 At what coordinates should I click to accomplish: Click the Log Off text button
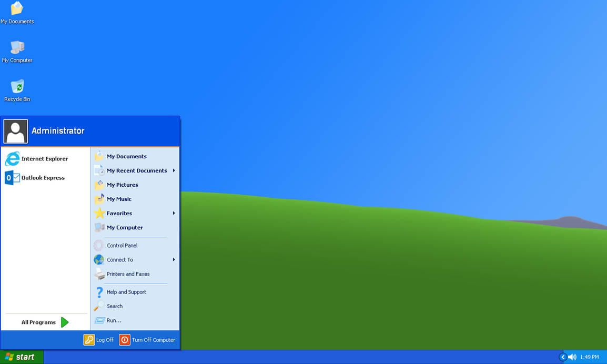[105, 340]
